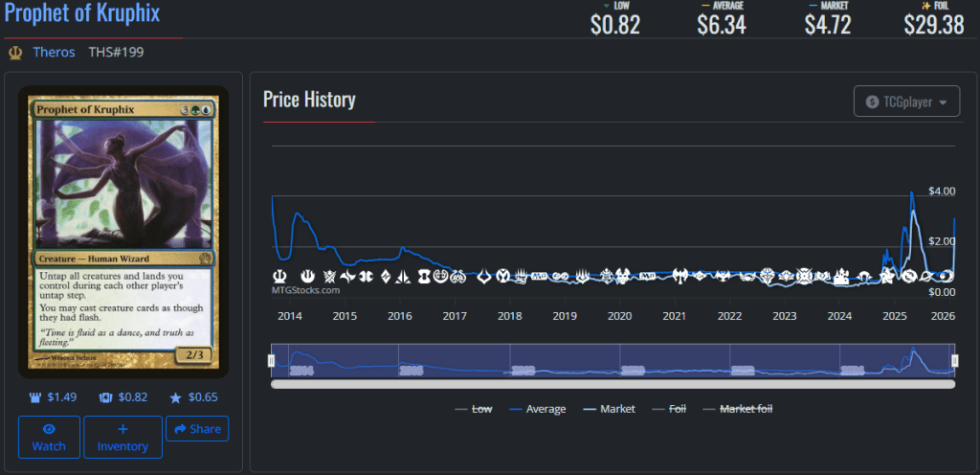
Task: Click the cards icon beside $0.82
Action: (107, 396)
